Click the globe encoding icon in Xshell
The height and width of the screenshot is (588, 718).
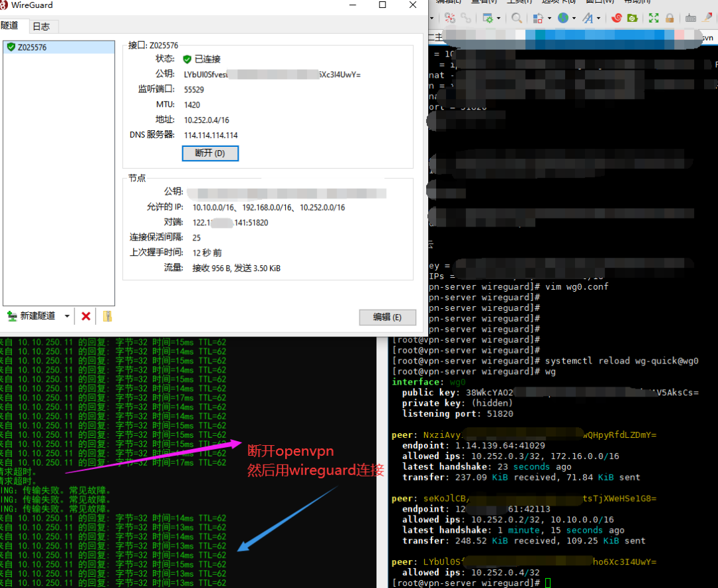[x=563, y=18]
